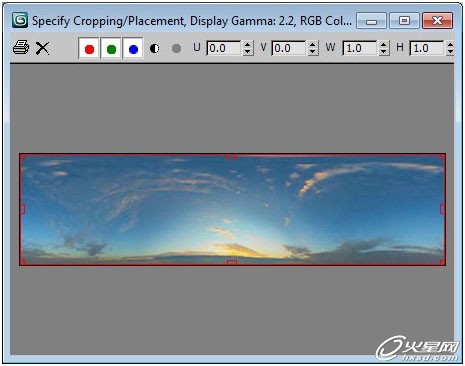Toggle the display alpha channel icon
The width and height of the screenshot is (465, 366).
coord(154,49)
